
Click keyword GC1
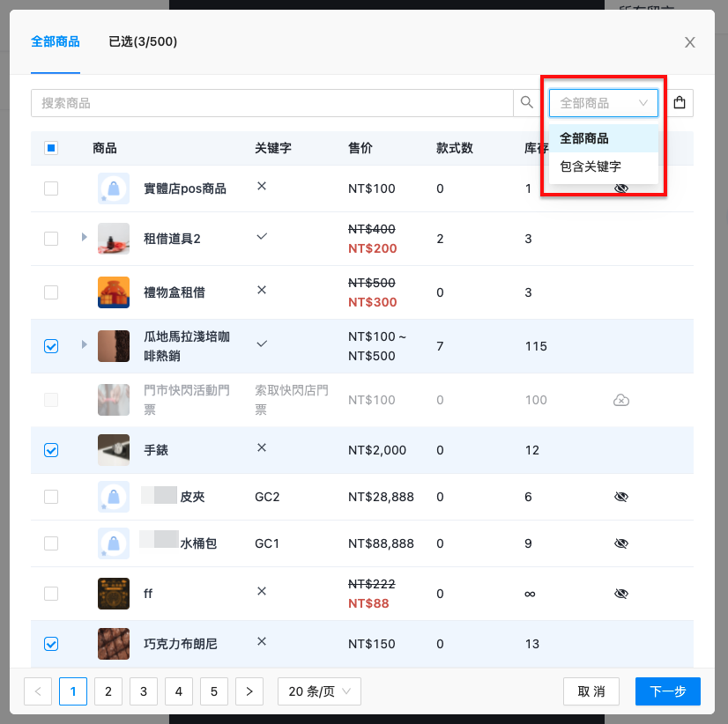pyautogui.click(x=267, y=543)
